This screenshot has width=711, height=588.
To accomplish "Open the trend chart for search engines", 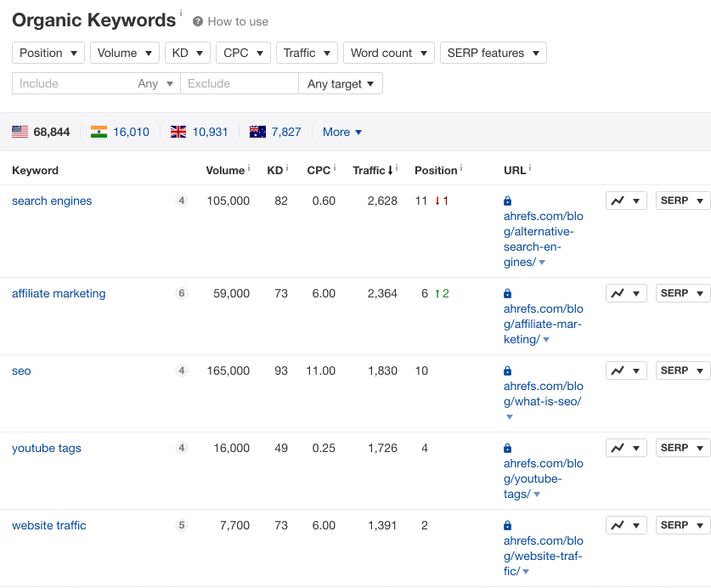I will click(626, 201).
